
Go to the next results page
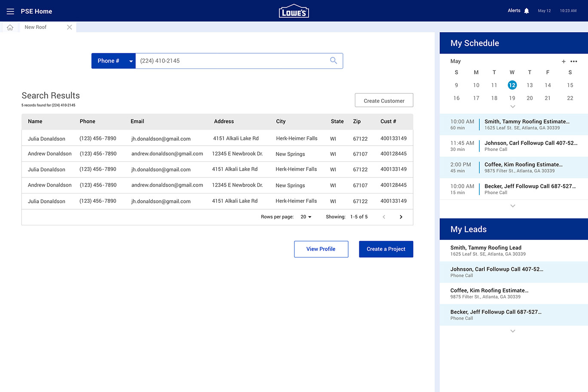[401, 217]
